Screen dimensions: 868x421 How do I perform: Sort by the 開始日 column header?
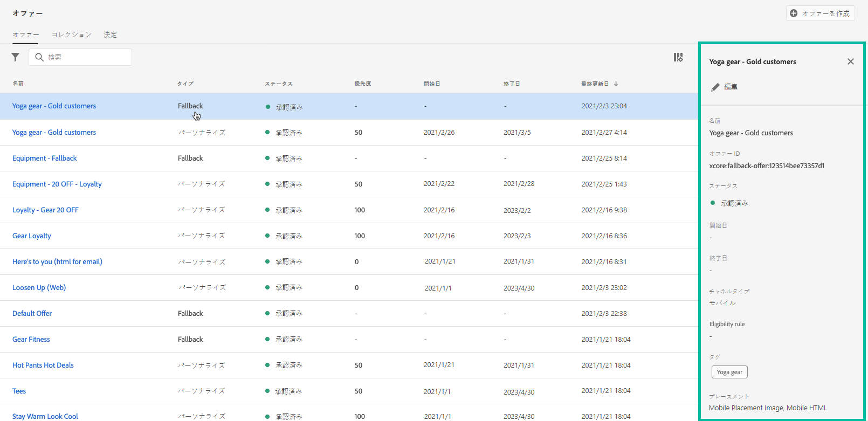(432, 84)
